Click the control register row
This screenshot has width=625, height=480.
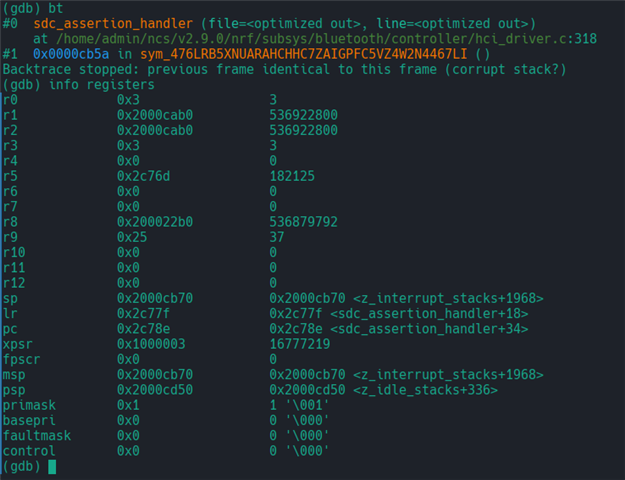166,451
